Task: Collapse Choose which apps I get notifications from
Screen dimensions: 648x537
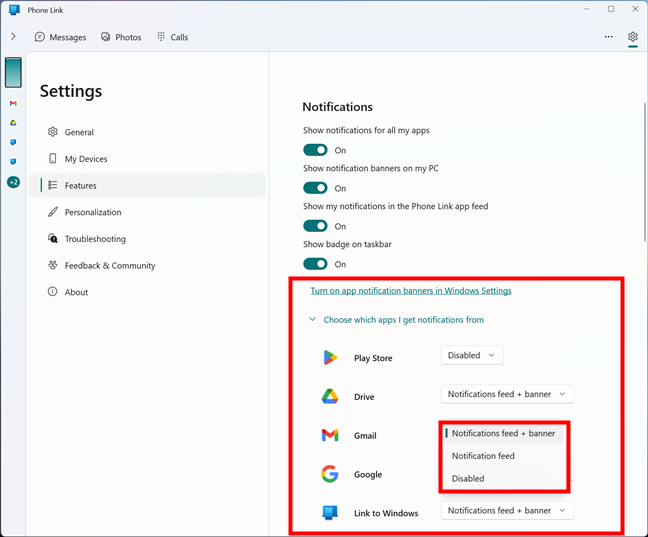Action: point(396,320)
